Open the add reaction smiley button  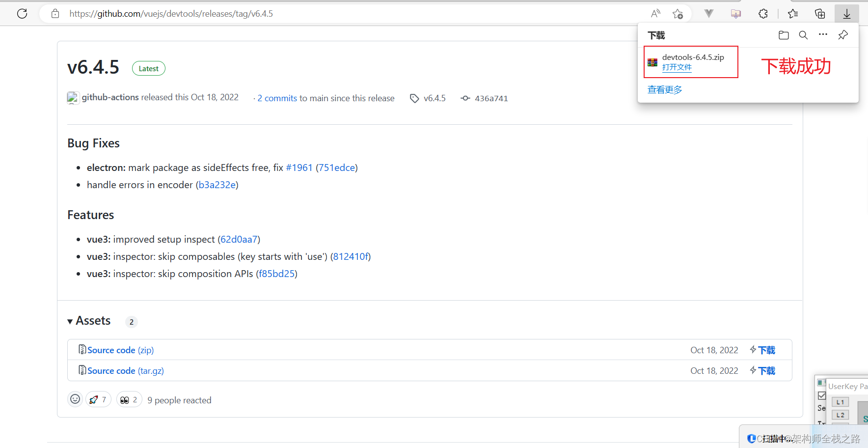tap(75, 399)
